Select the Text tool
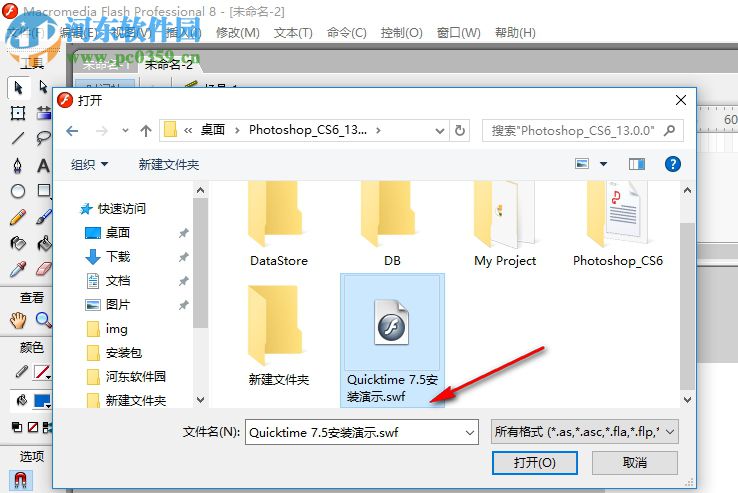Screen dimensions: 738x493 click(43, 166)
